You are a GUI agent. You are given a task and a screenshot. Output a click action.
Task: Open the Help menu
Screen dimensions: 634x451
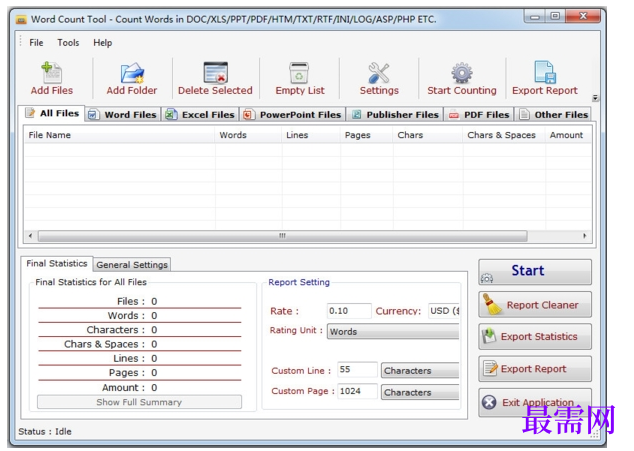click(102, 42)
